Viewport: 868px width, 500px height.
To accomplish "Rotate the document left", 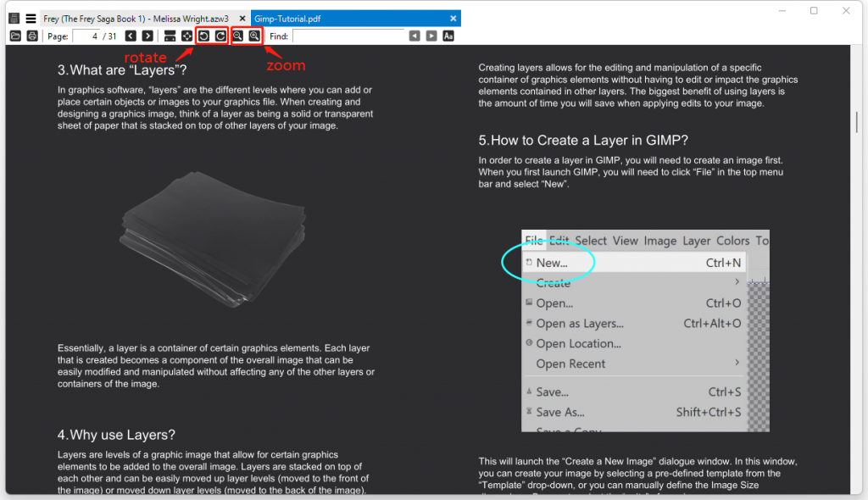I will tap(203, 36).
